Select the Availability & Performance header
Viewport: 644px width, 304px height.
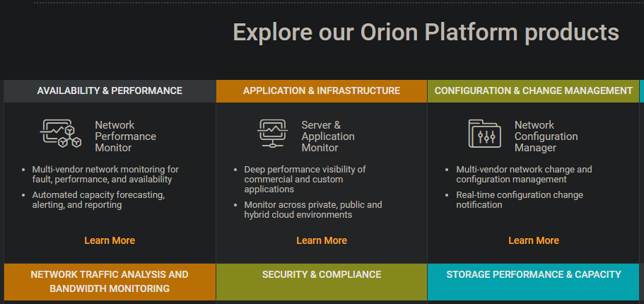click(110, 90)
